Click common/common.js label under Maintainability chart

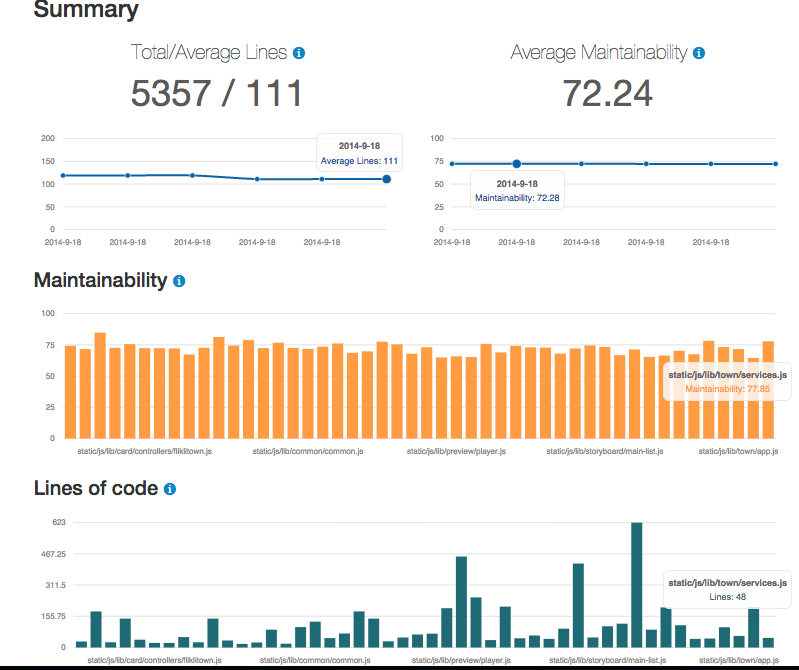click(x=308, y=451)
